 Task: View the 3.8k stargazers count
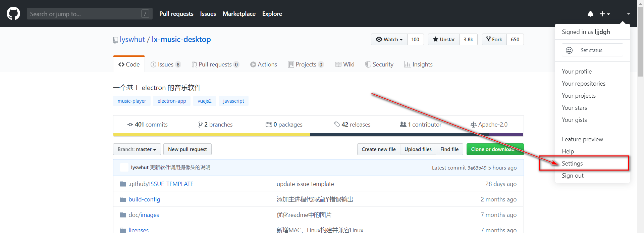[x=468, y=40]
